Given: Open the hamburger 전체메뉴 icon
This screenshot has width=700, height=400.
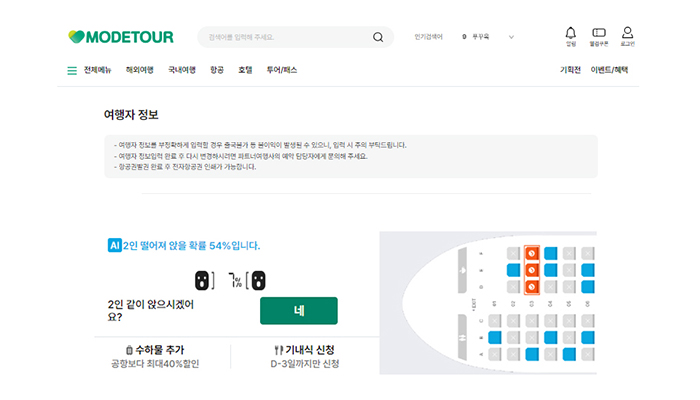Looking at the screenshot, I should (x=72, y=70).
